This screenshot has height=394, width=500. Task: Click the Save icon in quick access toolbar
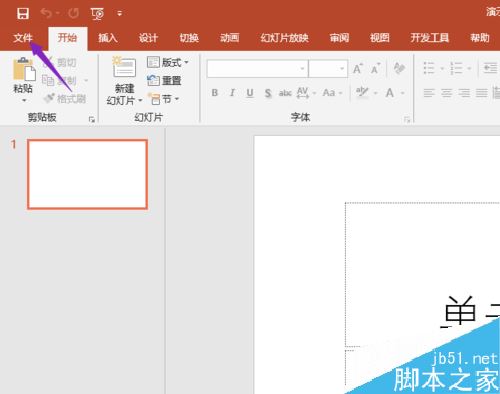coord(23,13)
